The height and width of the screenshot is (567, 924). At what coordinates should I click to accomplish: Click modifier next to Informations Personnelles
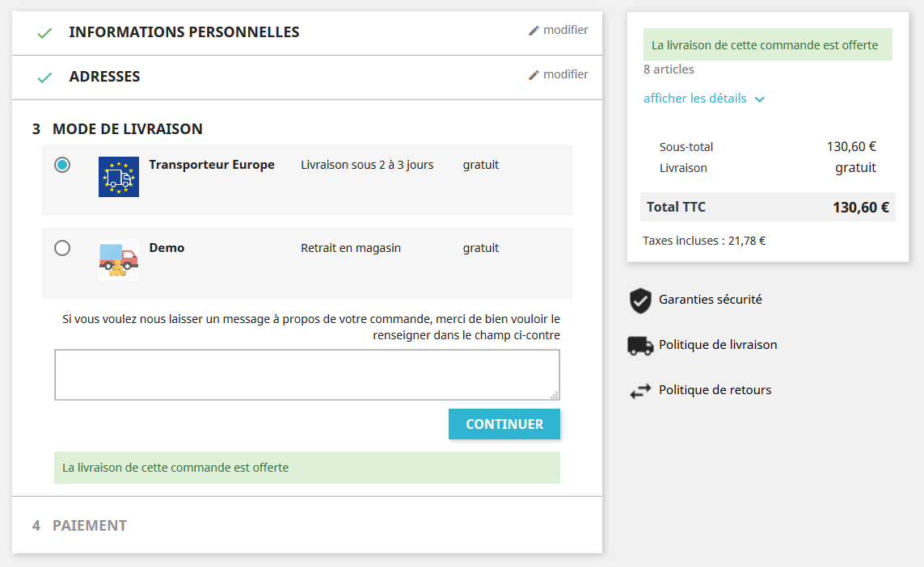[564, 29]
